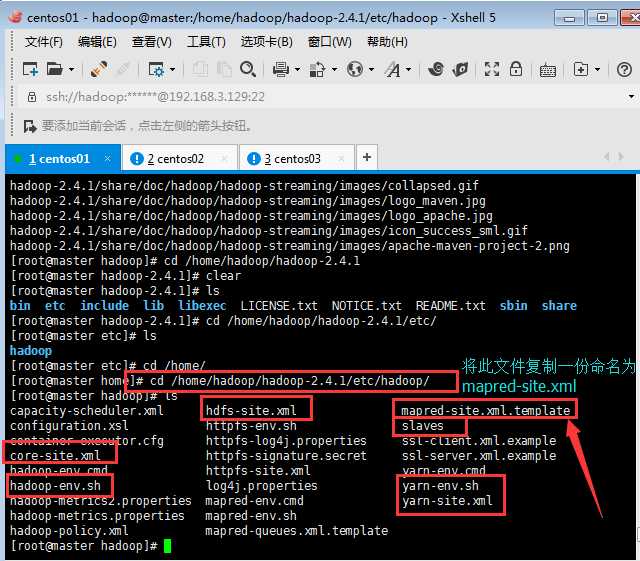Image resolution: width=640 pixels, height=561 pixels.
Task: Expand the color scheme dropdown arrow
Action: [x=334, y=69]
